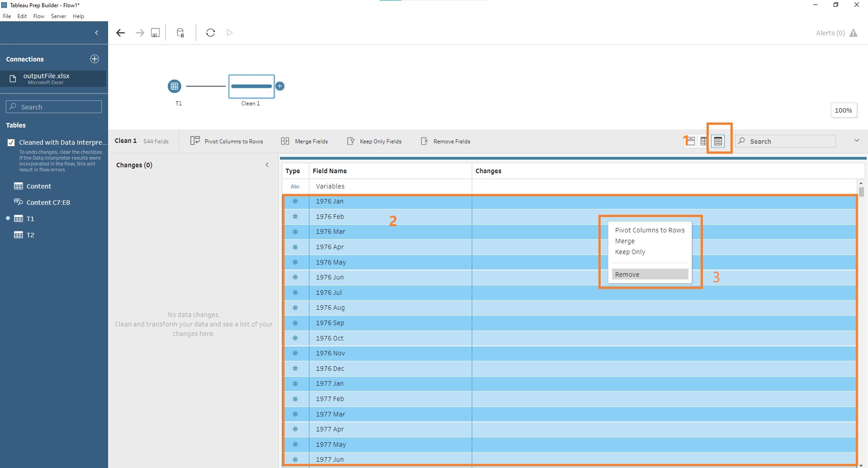Switch to profile pane view icon

pyautogui.click(x=690, y=141)
